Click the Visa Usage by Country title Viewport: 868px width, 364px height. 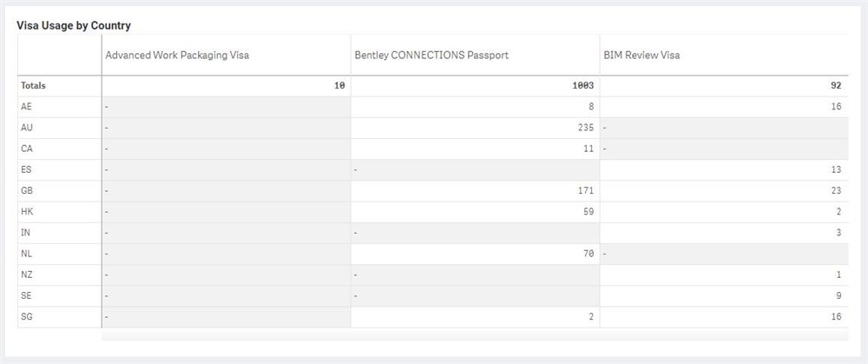tap(74, 25)
